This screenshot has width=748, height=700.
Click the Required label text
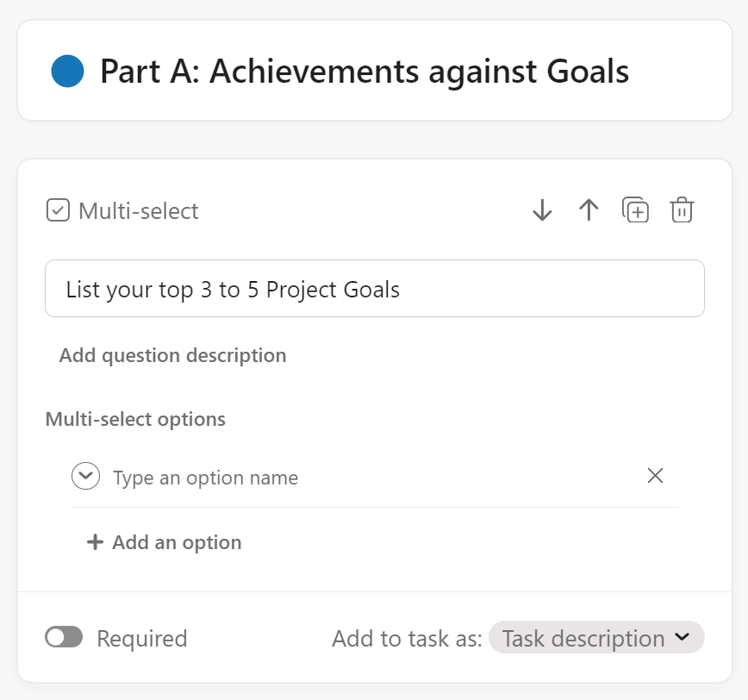(x=141, y=639)
